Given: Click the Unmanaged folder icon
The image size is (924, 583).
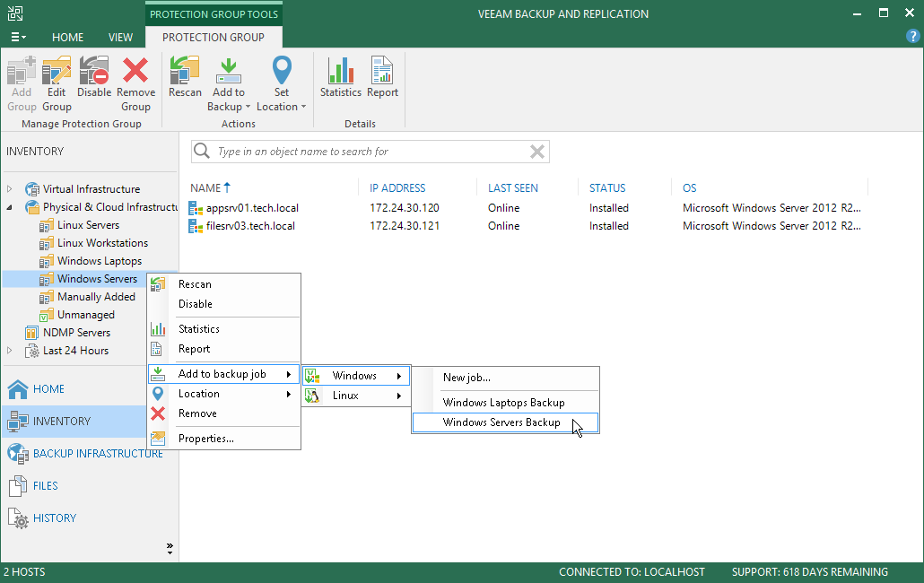Looking at the screenshot, I should (x=47, y=315).
